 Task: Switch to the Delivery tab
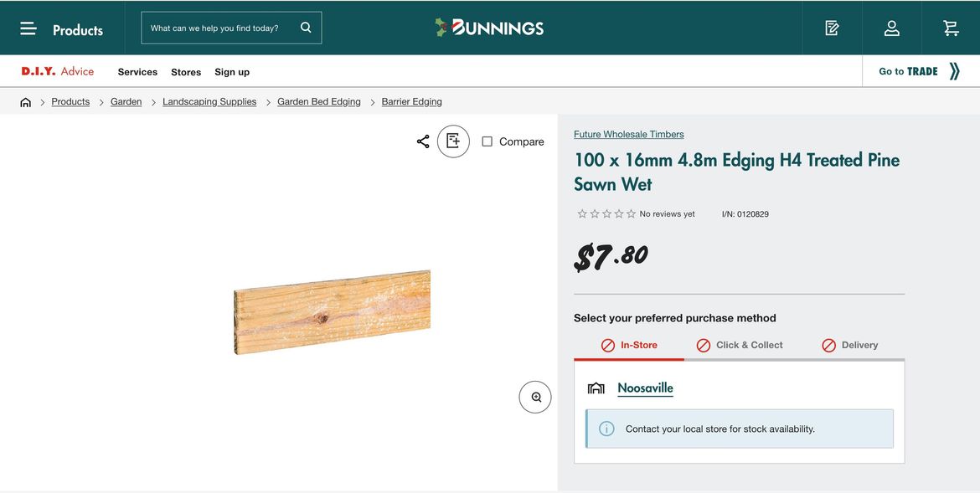pyautogui.click(x=850, y=345)
